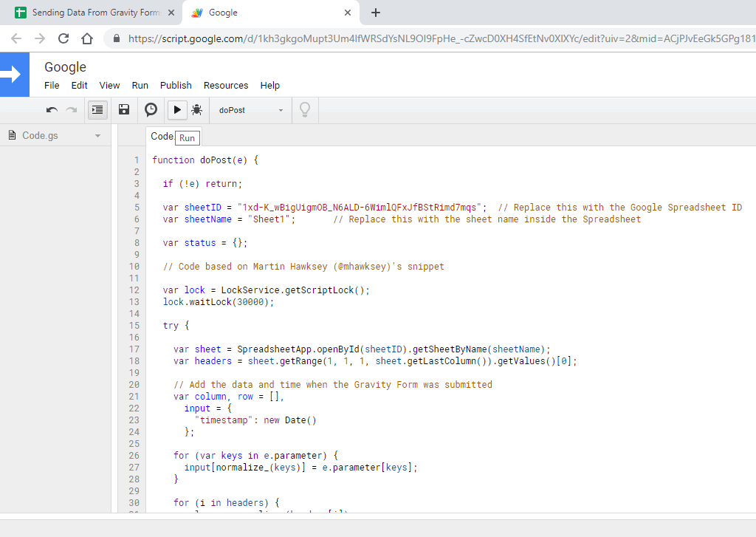Open the View menu
756x537 pixels.
(x=109, y=86)
